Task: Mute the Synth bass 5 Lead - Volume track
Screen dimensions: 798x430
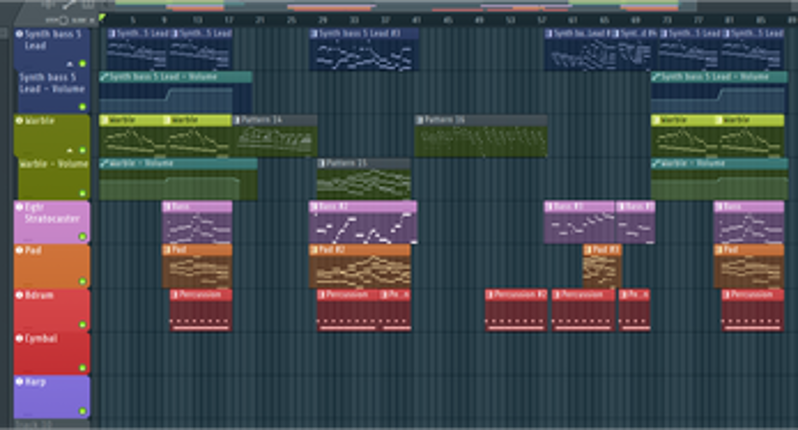Action: pos(82,107)
